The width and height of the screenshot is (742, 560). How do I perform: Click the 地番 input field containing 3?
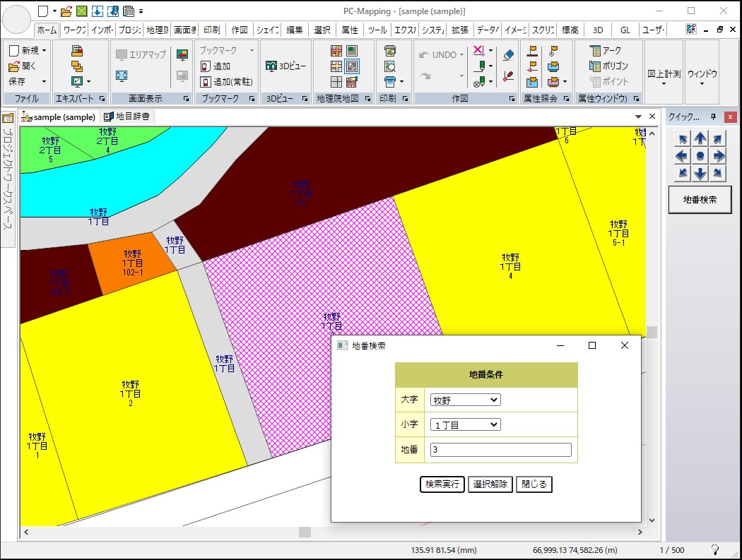500,450
